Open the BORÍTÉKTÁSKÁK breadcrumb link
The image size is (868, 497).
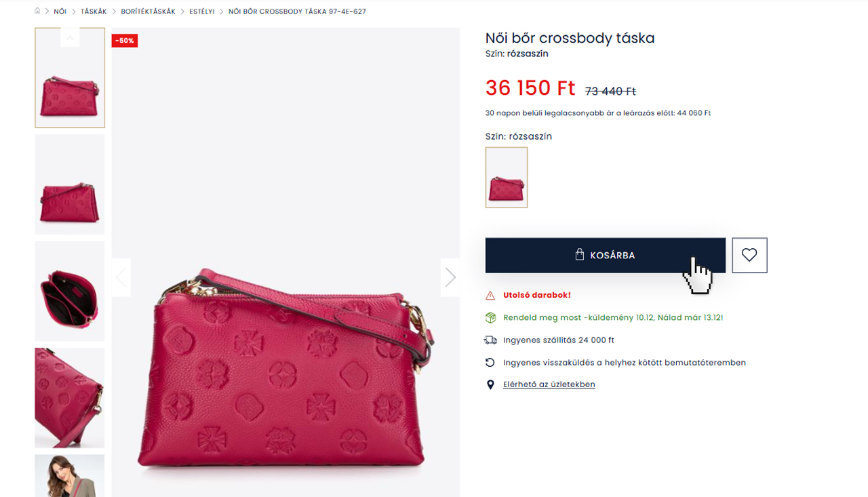148,12
